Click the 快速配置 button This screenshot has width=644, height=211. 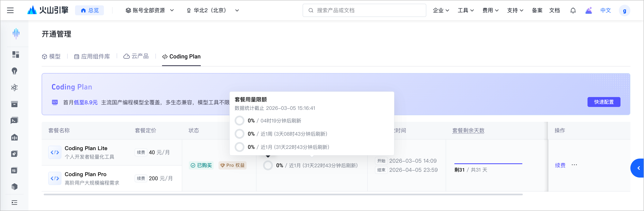point(604,102)
